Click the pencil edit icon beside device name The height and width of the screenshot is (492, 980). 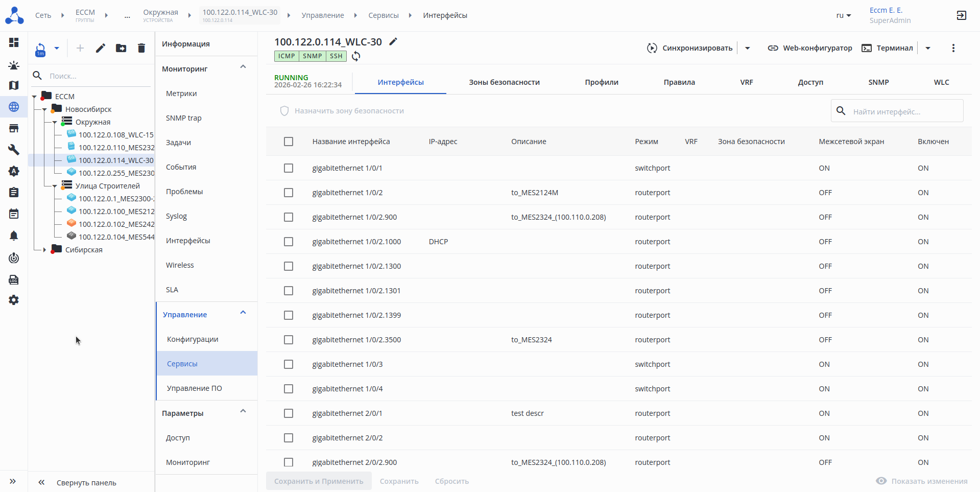point(393,42)
